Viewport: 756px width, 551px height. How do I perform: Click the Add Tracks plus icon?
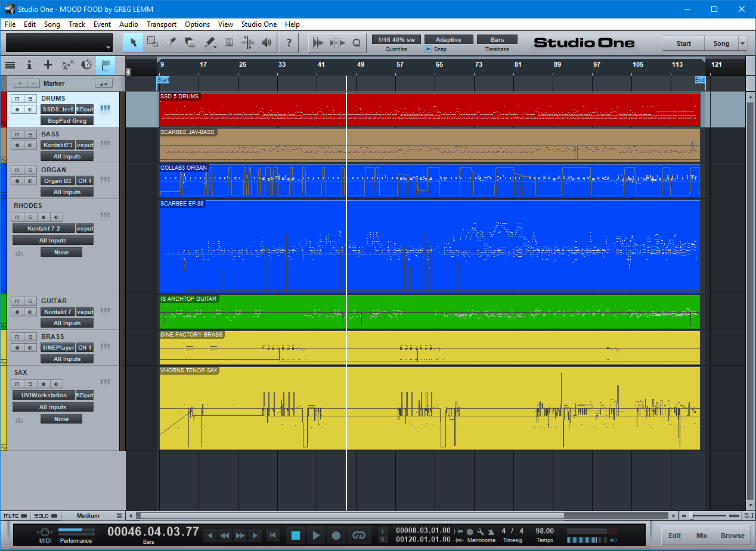[x=48, y=65]
